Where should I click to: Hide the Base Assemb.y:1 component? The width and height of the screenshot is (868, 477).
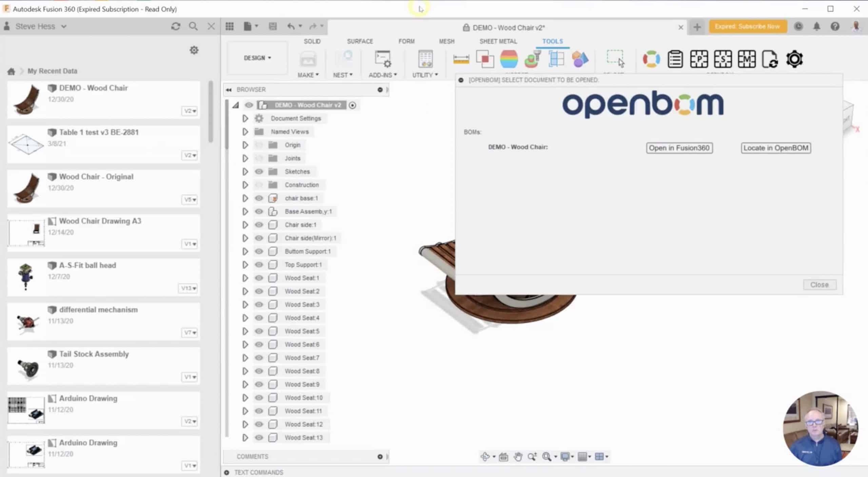click(x=259, y=211)
